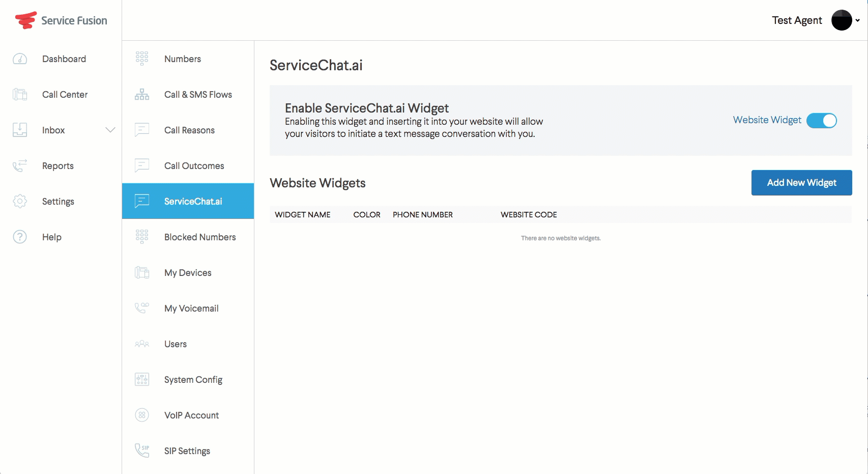Viewport: 868px width, 474px height.
Task: Select SIP Settings in settings submenu
Action: (x=188, y=451)
